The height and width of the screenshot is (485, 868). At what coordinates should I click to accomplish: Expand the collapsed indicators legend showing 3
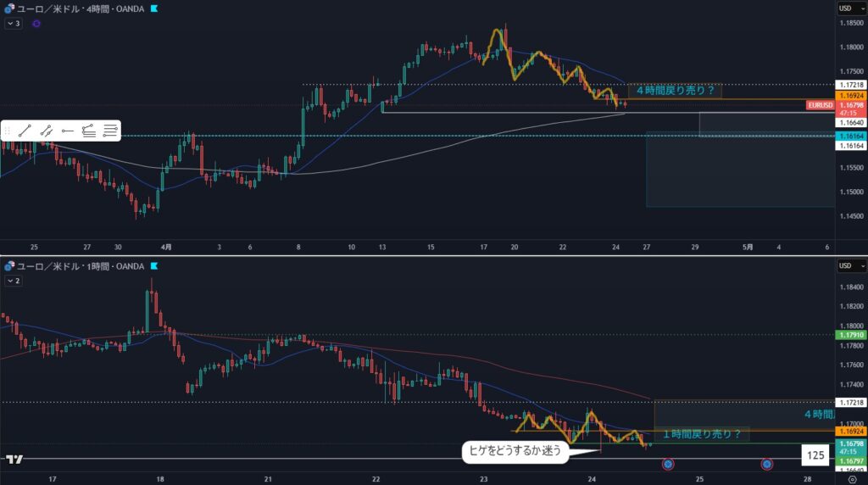[x=14, y=24]
